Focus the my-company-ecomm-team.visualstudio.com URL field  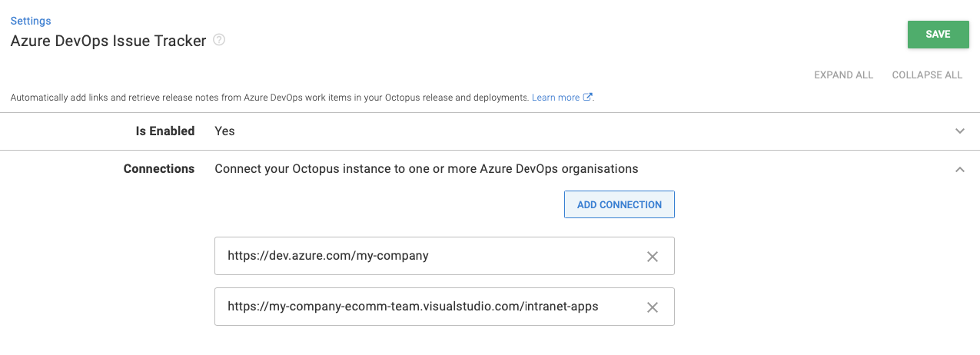click(430, 307)
